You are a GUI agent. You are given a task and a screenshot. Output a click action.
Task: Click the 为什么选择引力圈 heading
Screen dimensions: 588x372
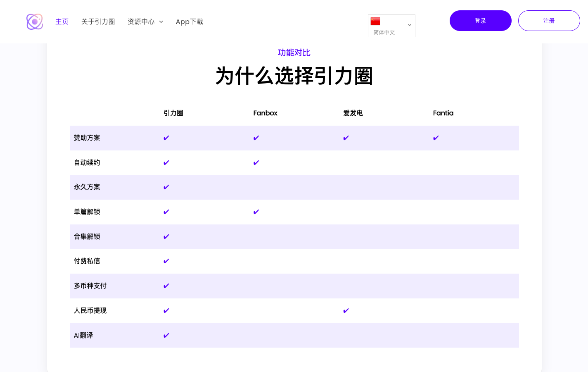pos(294,76)
